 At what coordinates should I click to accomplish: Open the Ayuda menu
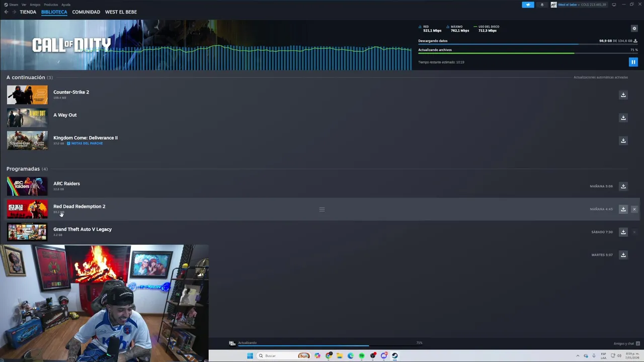(66, 5)
